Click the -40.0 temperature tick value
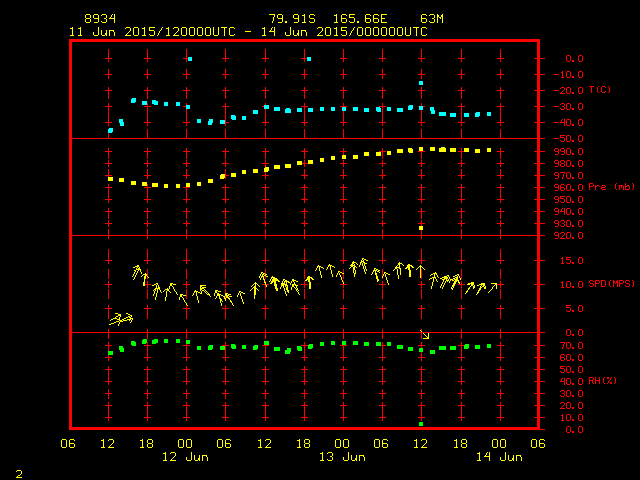This screenshot has height=480, width=640. 569,123
